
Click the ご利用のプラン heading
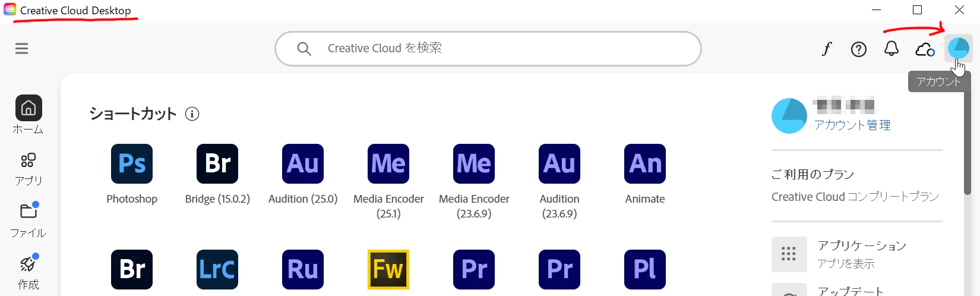coord(813,174)
